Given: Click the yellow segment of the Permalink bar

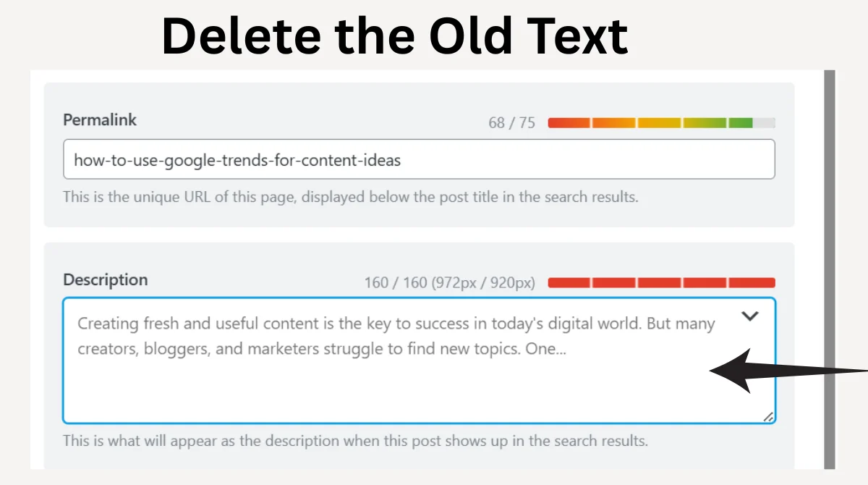Looking at the screenshot, I should [658, 122].
